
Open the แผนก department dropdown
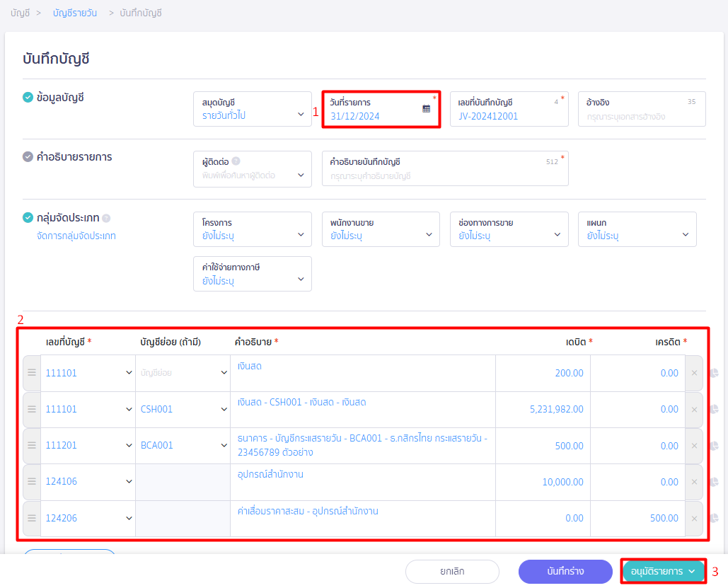pos(637,229)
